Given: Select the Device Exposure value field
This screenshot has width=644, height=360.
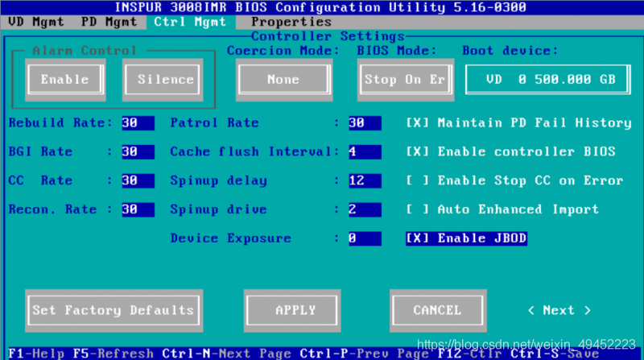Looking at the screenshot, I should (x=365, y=238).
